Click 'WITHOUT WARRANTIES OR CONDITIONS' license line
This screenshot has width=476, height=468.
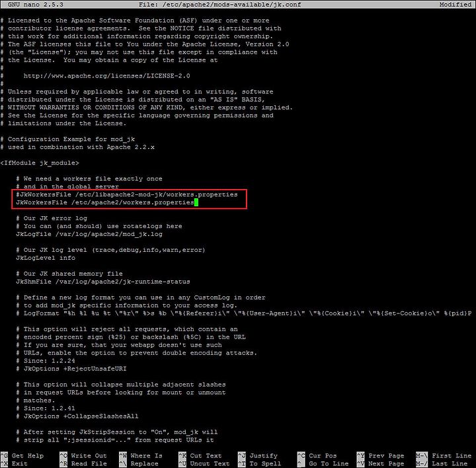(x=147, y=108)
